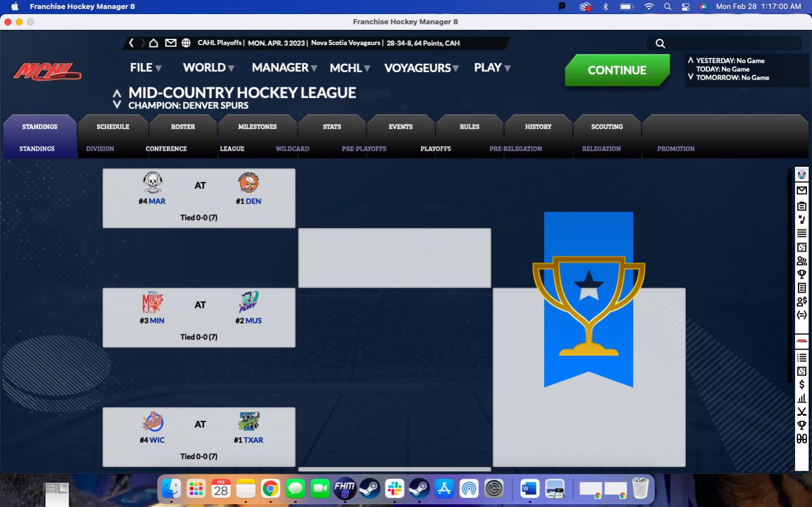812x507 pixels.
Task: Select the PLAYOFFS sub-tab
Action: (x=435, y=149)
